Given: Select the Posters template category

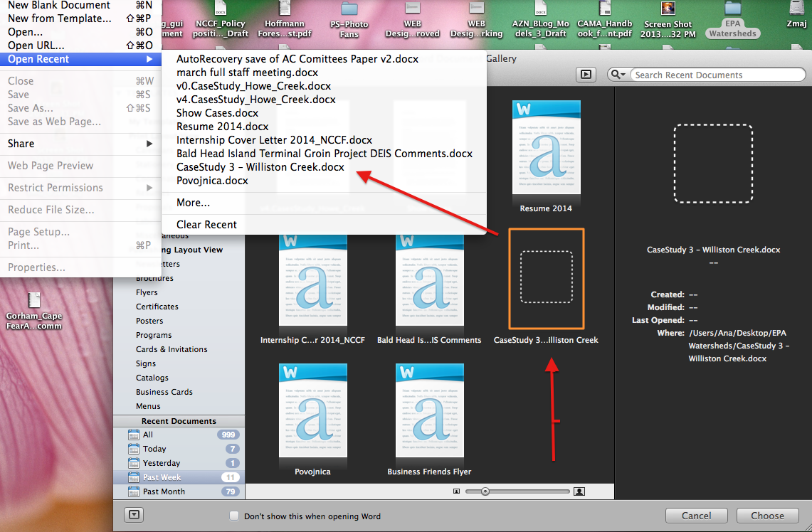Looking at the screenshot, I should tap(149, 321).
